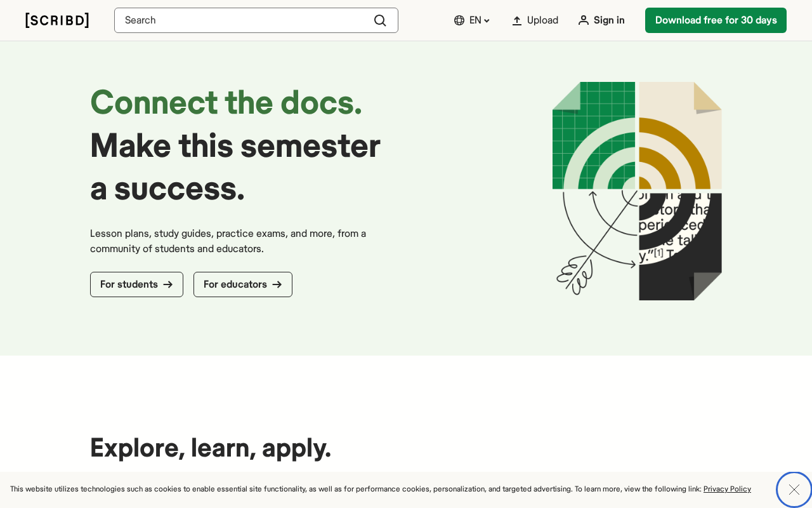
Task: Click Download free for 30 days
Action: click(x=716, y=20)
